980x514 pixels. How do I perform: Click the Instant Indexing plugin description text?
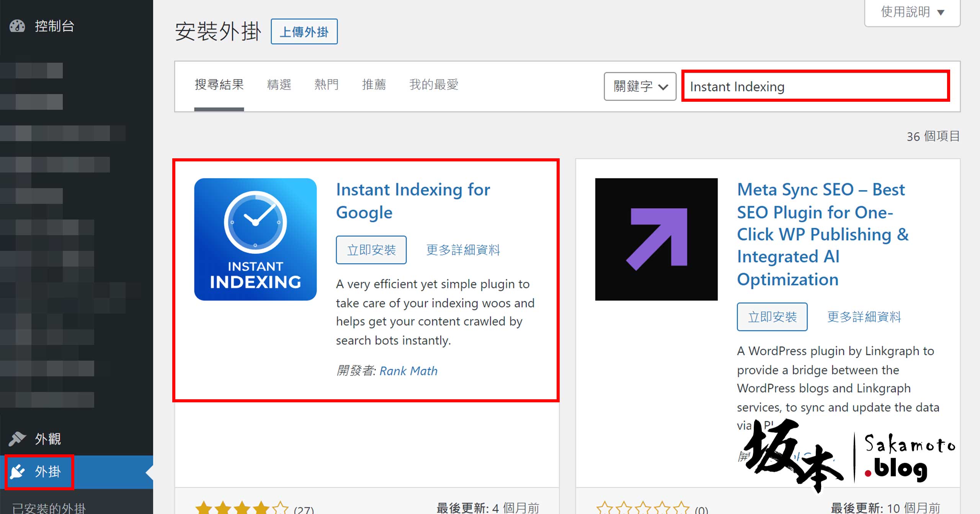point(435,312)
